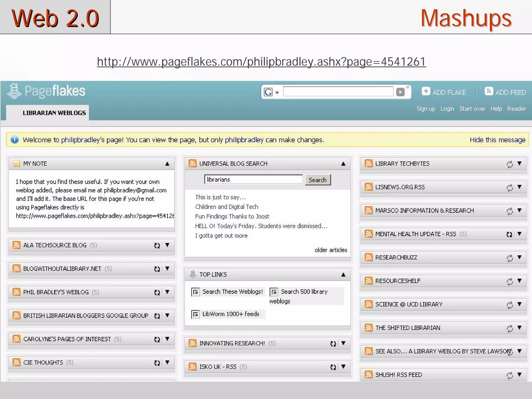
Task: Click the search go arrow button
Action: pyautogui.click(x=400, y=92)
